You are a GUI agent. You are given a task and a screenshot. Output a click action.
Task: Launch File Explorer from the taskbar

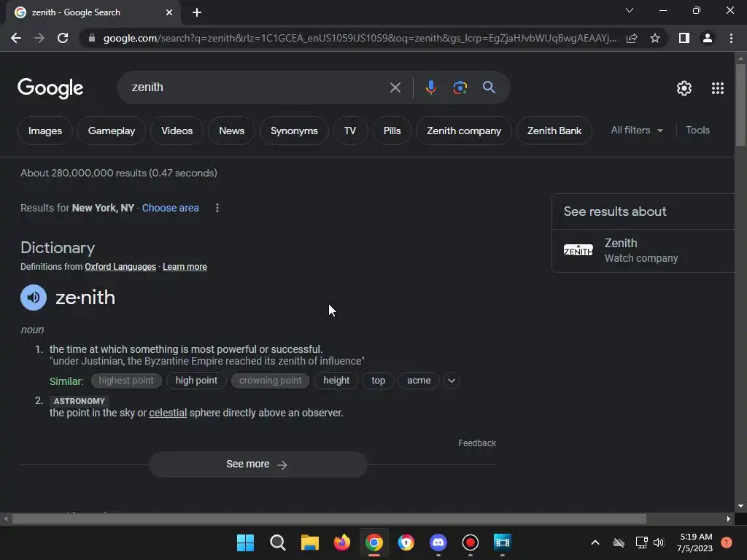(309, 542)
